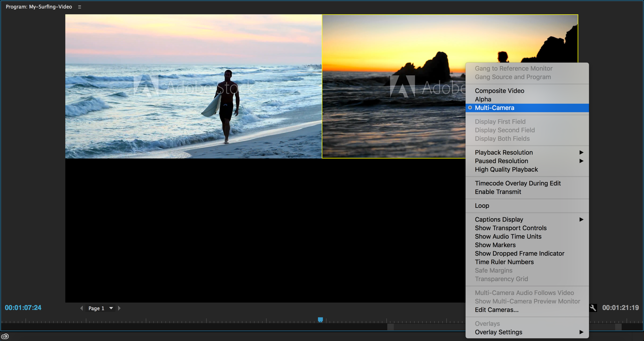Screen dimensions: 644x341
Task: Click the duration timecode 00:01:21:19
Action: pos(620,308)
